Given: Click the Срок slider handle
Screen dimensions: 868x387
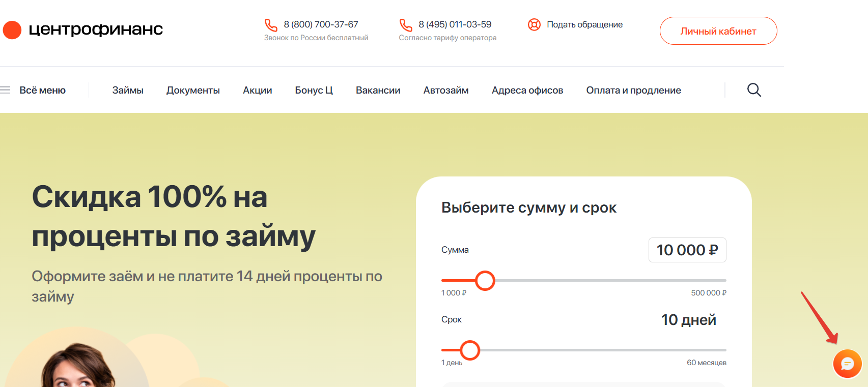Looking at the screenshot, I should pyautogui.click(x=470, y=350).
